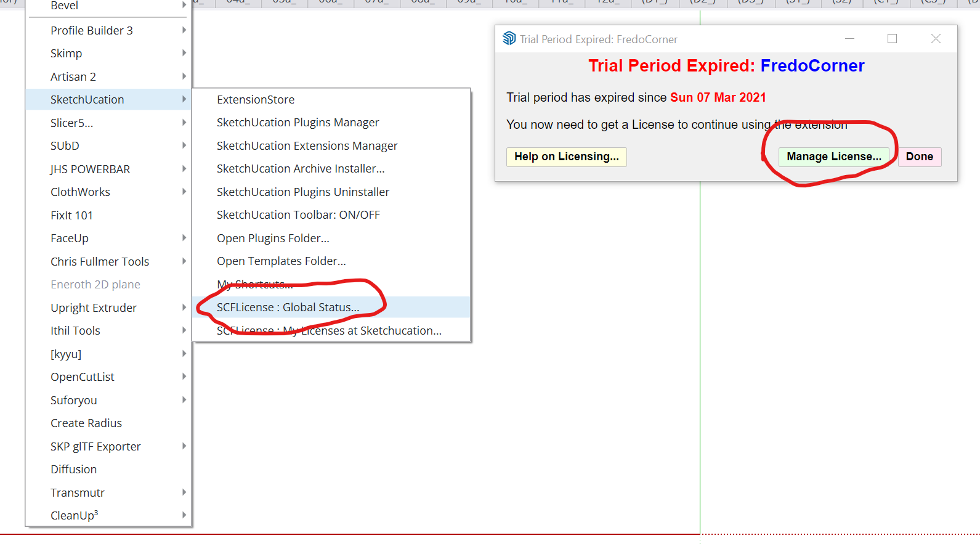
Task: Open the [kyyu] menu entry
Action: tap(108, 354)
